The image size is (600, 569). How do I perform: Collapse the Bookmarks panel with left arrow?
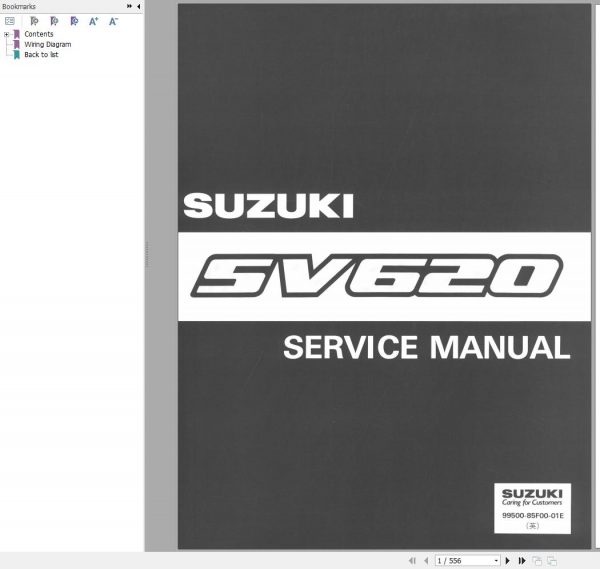pos(138,6)
